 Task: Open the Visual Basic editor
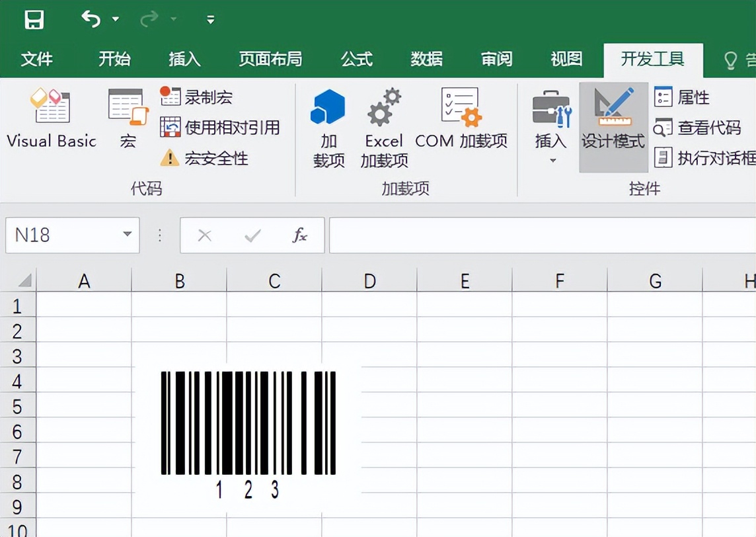[52, 118]
